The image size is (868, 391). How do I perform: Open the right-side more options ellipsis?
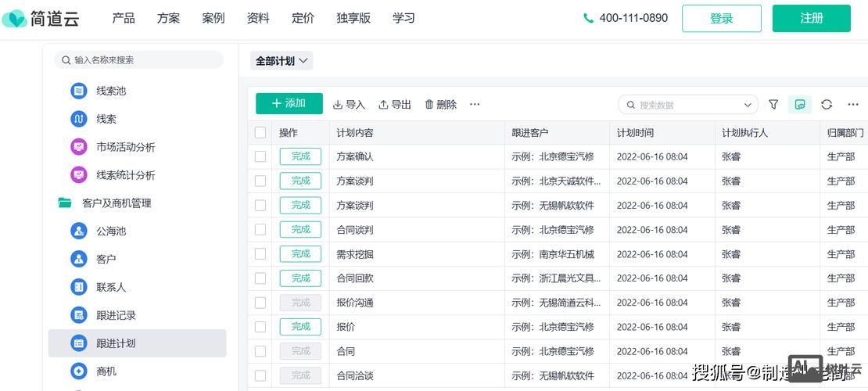pyautogui.click(x=853, y=105)
